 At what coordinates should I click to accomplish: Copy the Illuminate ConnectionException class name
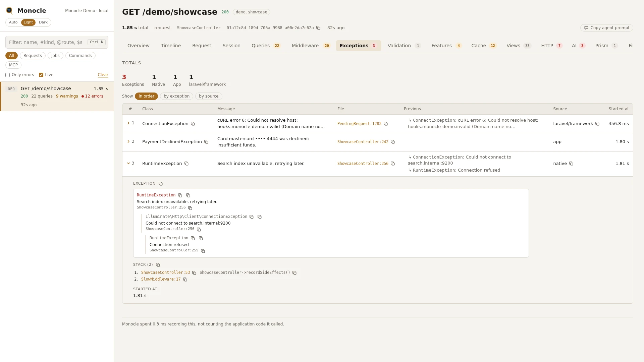[x=252, y=217]
